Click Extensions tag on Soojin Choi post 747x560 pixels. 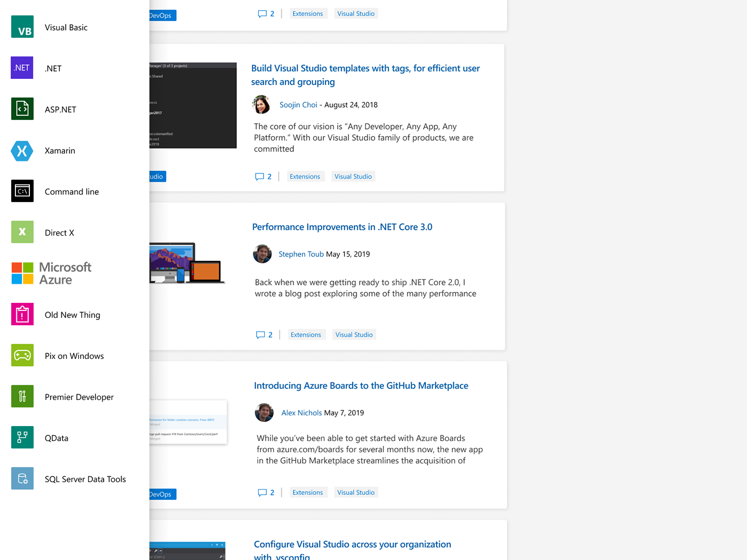tap(305, 177)
